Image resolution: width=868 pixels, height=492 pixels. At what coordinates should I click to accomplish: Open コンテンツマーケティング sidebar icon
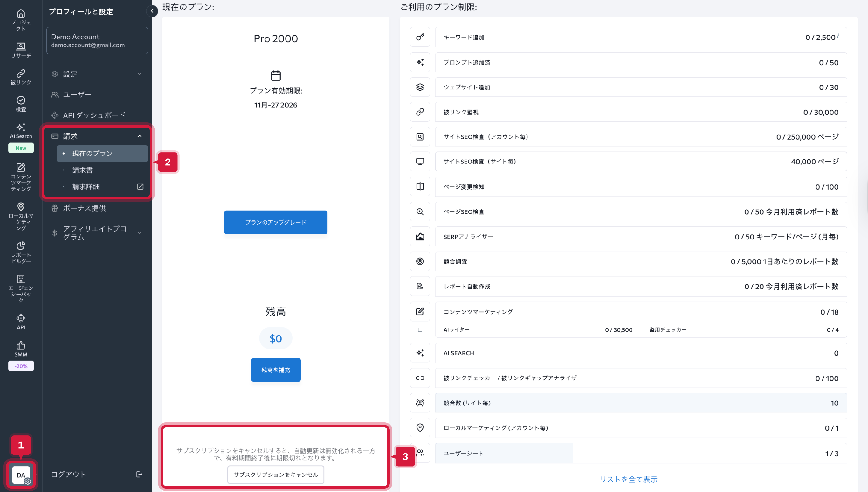(x=21, y=168)
